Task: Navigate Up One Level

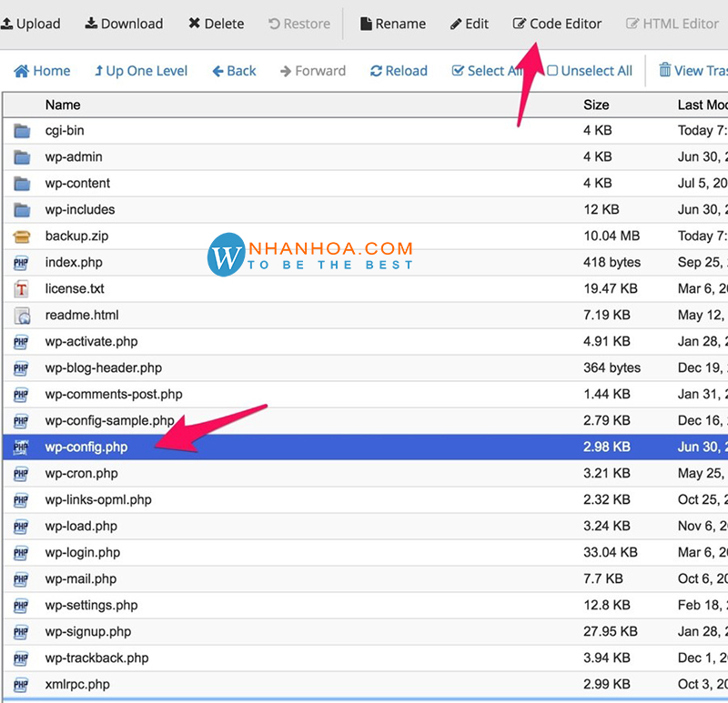Action: (x=141, y=71)
